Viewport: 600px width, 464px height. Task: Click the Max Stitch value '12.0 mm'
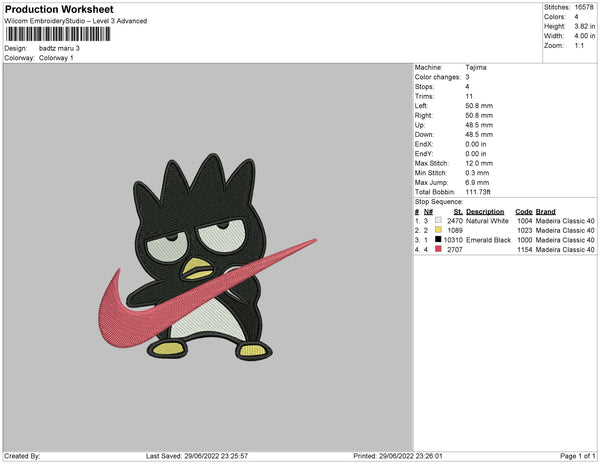pyautogui.click(x=479, y=163)
